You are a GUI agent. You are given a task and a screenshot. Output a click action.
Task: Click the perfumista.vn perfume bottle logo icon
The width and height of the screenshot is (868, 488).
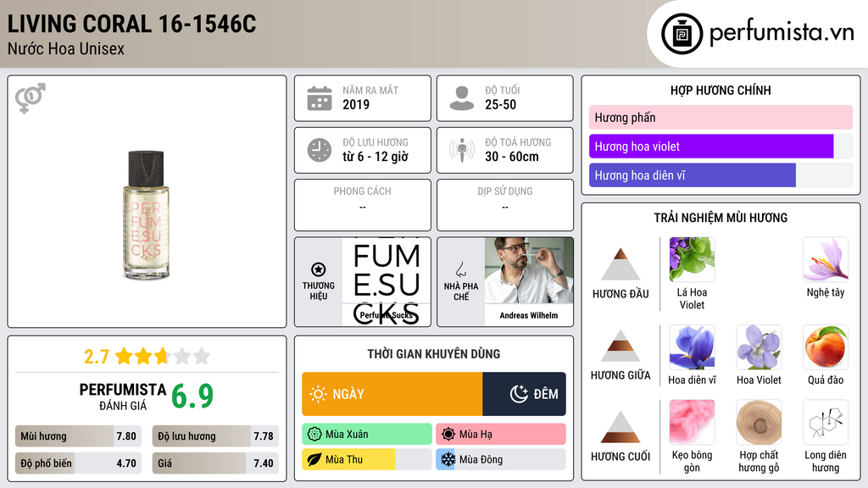pos(682,34)
